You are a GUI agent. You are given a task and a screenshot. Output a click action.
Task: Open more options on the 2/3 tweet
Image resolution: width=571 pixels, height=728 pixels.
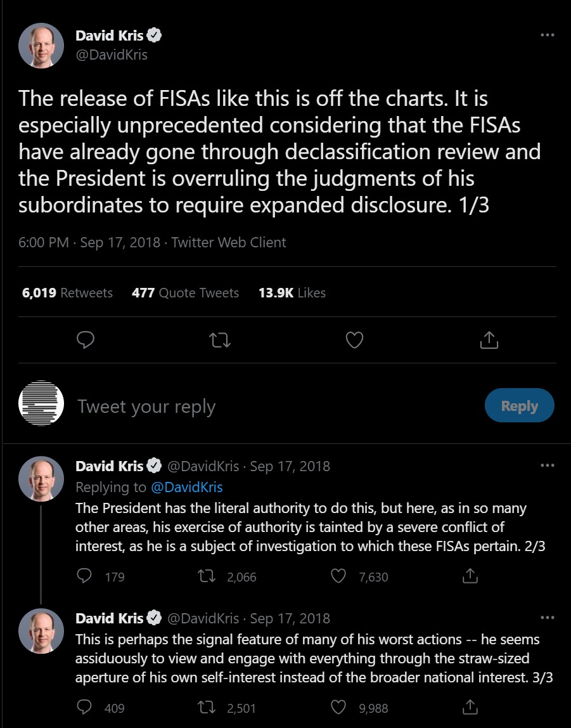click(547, 465)
